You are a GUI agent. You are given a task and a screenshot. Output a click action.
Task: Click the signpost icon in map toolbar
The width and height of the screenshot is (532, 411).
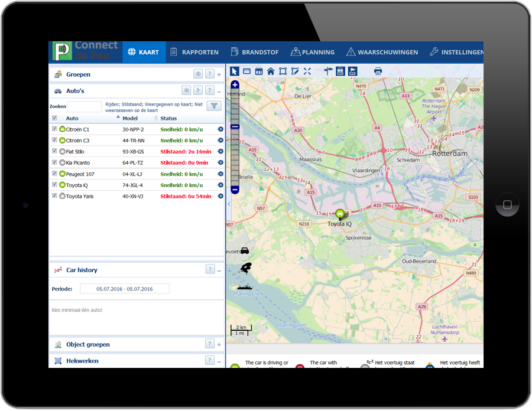click(328, 71)
